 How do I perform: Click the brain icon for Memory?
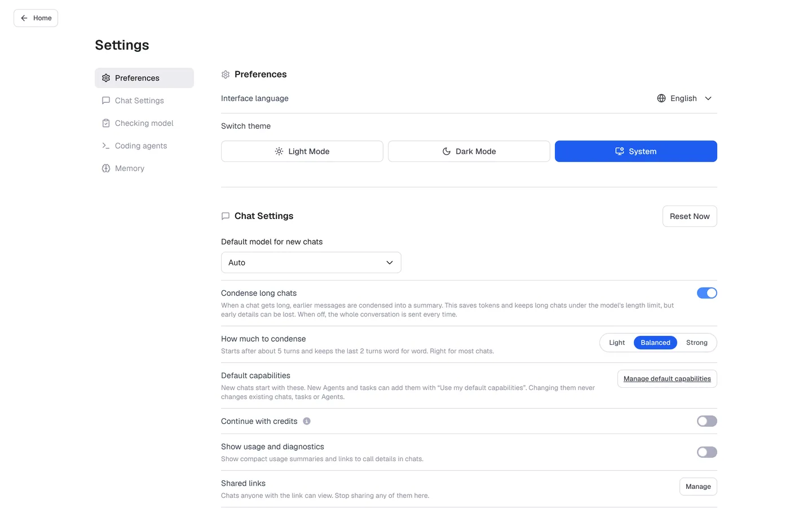[x=106, y=168]
